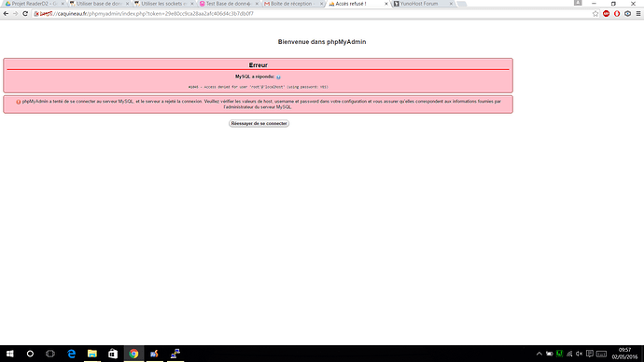Open the Adblock extension icon
Screen dimensions: 644x362
point(607,14)
